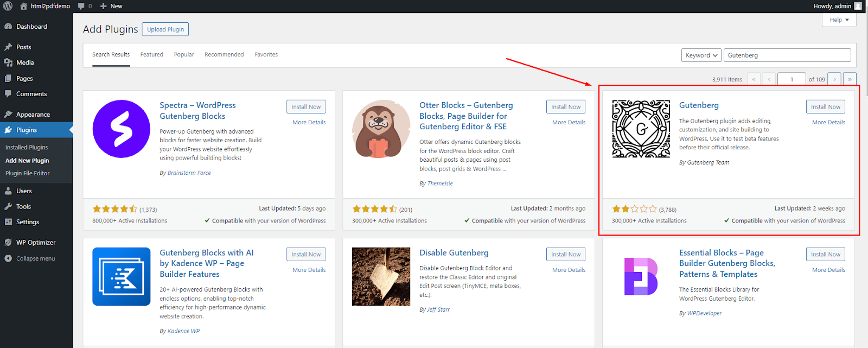Open the Otter Blocks mascot thumbnail
This screenshot has width=868, height=348.
[381, 129]
